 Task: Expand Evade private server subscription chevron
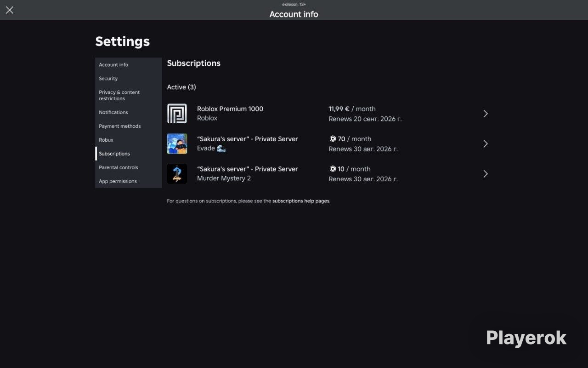(x=486, y=144)
